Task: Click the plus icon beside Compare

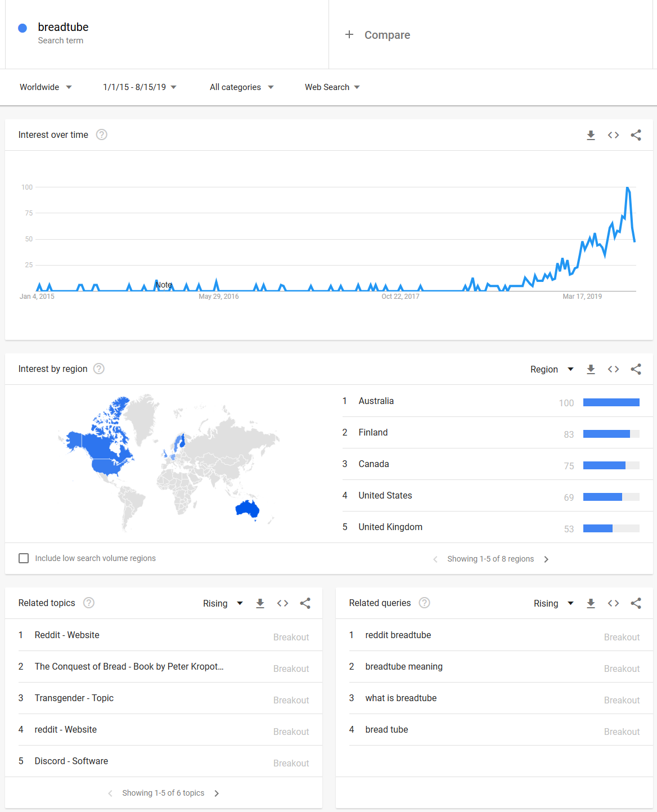Action: coord(349,34)
